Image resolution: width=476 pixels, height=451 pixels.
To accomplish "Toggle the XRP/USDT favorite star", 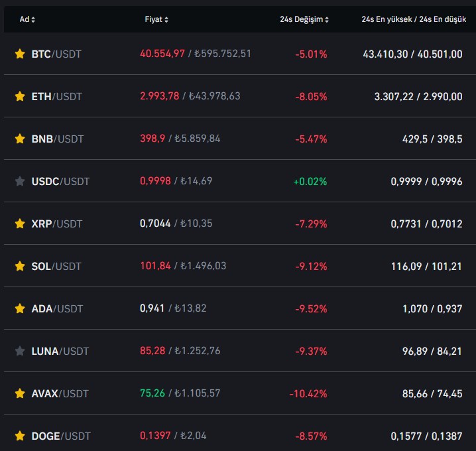I will 20,224.
